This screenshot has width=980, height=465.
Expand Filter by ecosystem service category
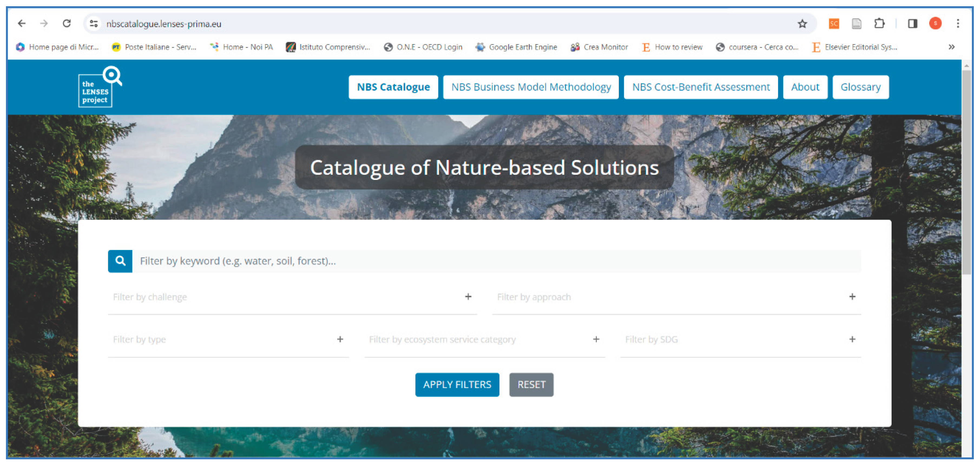pyautogui.click(x=596, y=339)
